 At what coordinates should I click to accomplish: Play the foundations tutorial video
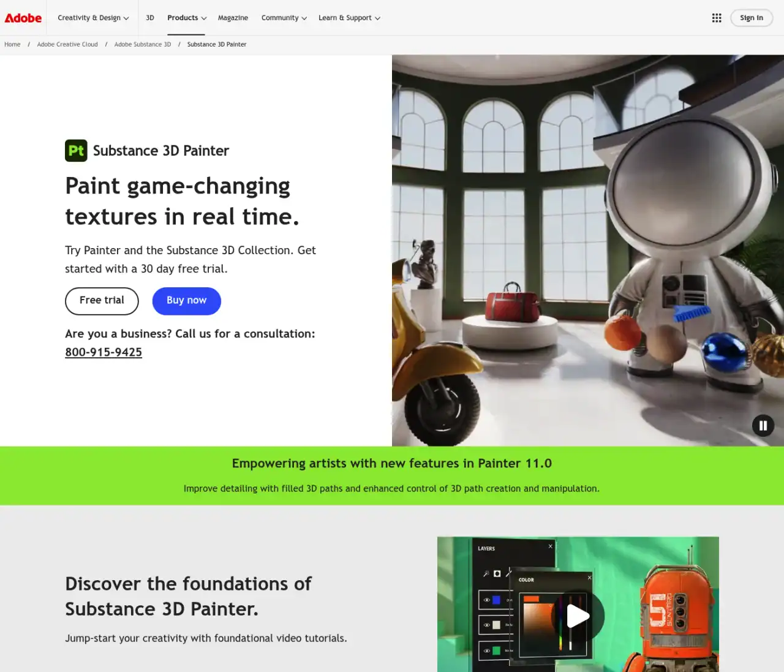pos(578,616)
